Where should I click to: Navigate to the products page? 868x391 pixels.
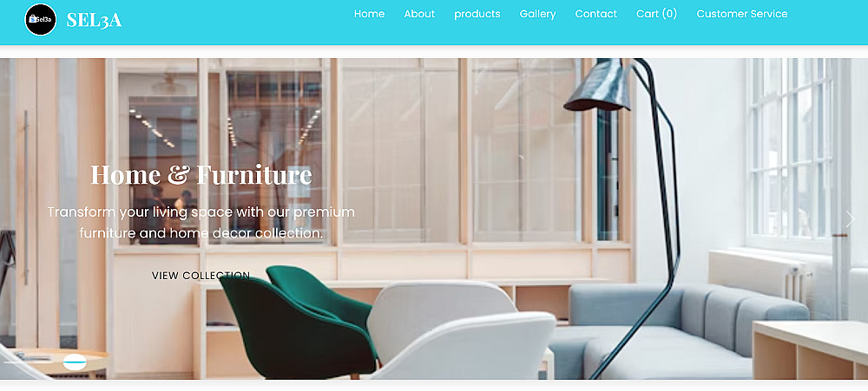tap(477, 14)
